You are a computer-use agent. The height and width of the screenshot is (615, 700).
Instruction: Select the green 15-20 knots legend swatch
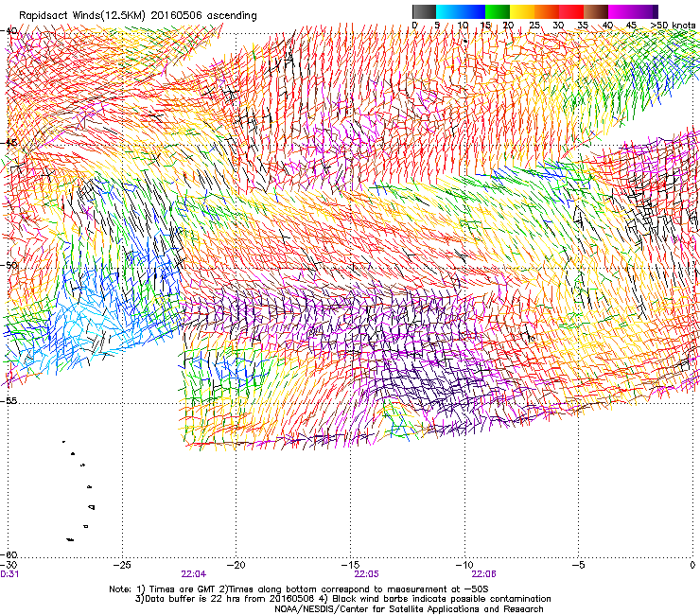pyautogui.click(x=498, y=11)
